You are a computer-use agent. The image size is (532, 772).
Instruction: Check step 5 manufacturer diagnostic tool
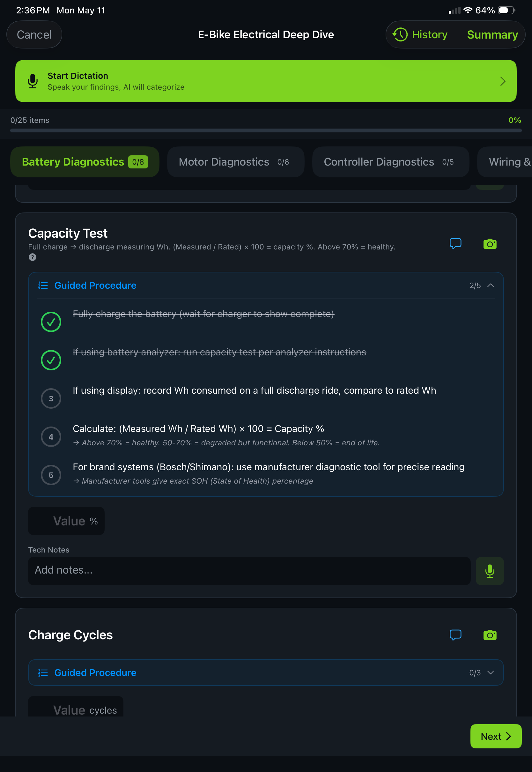(51, 475)
